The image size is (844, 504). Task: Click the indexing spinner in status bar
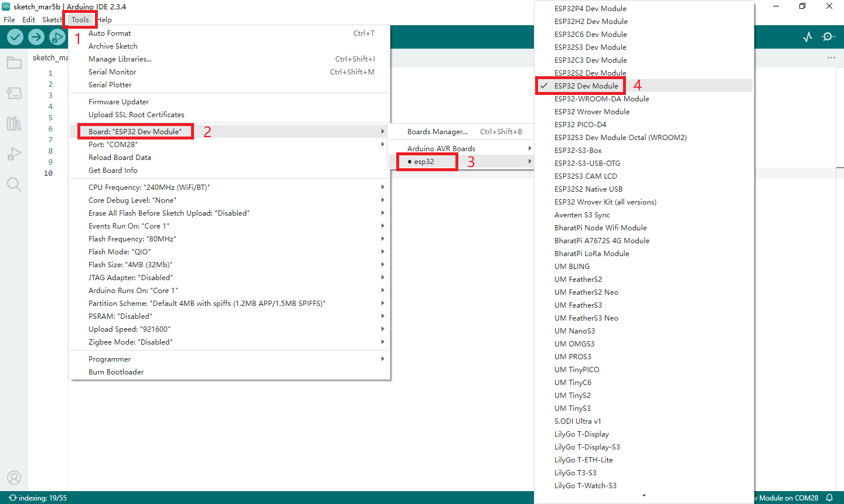pyautogui.click(x=13, y=498)
